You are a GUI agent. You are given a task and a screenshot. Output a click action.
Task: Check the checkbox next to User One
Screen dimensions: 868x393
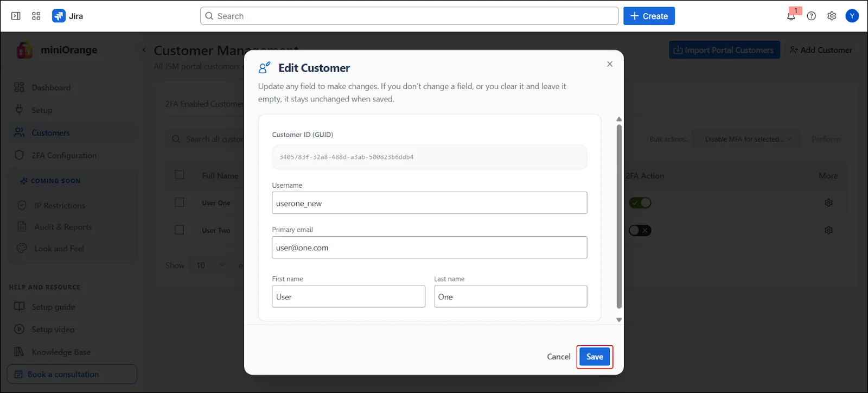[179, 202]
